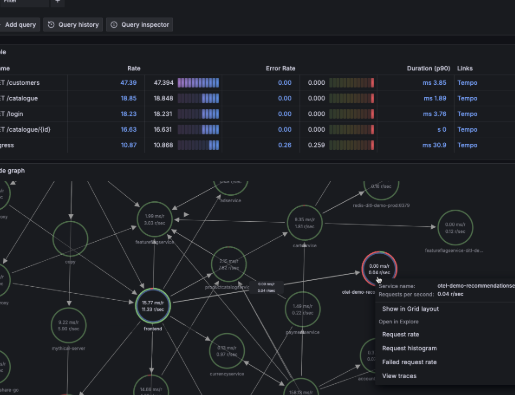Click rate value 10.87 link
The height and width of the screenshot is (395, 515).
(129, 145)
